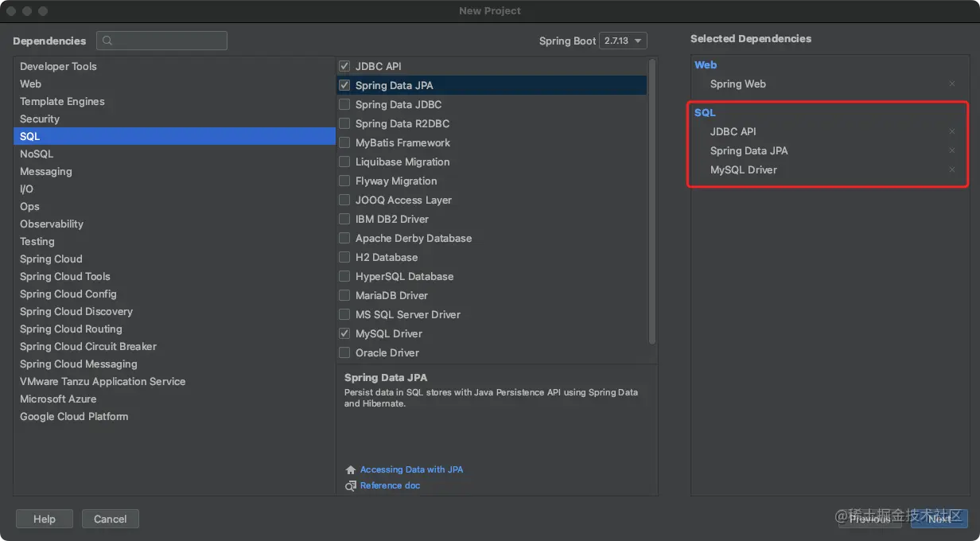Remove JDBC API using its X icon
Screen dimensions: 980x541
coord(952,132)
